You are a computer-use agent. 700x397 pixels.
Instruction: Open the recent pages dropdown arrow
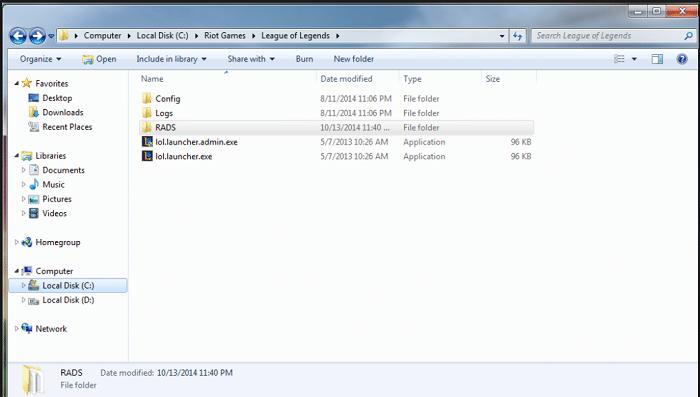tap(51, 36)
